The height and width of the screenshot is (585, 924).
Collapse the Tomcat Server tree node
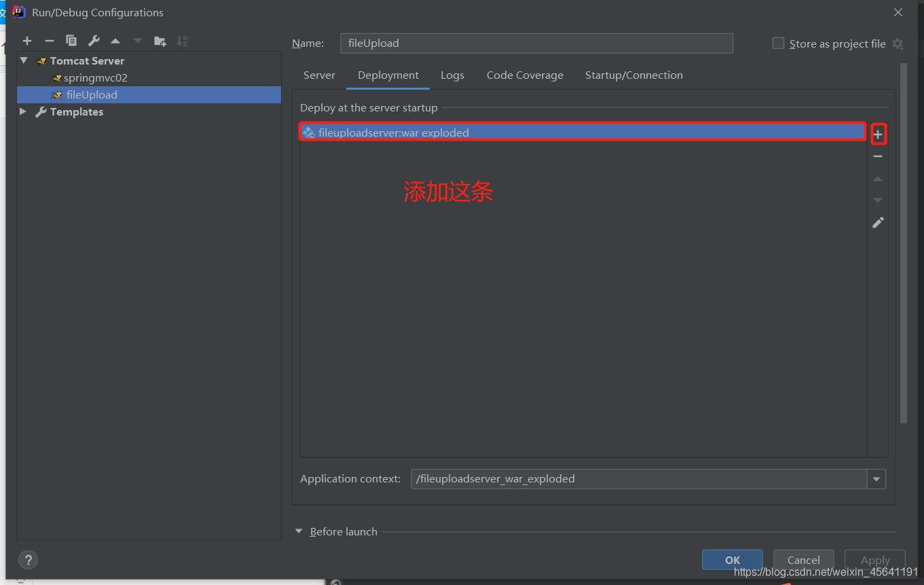click(x=24, y=60)
